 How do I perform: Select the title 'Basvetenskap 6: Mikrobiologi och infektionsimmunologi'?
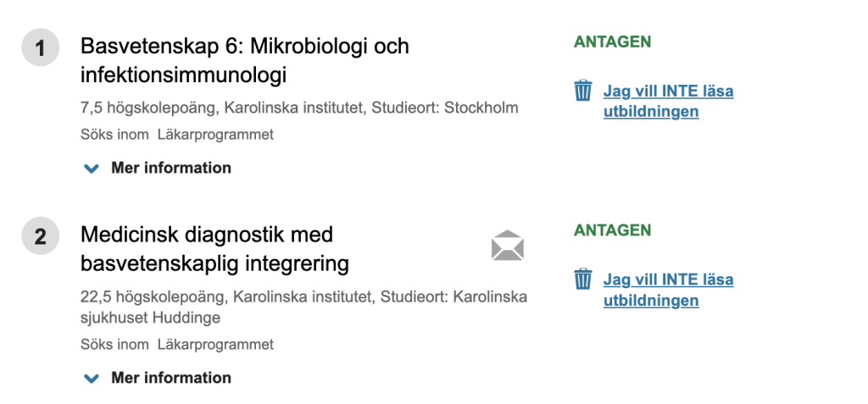coord(244,60)
